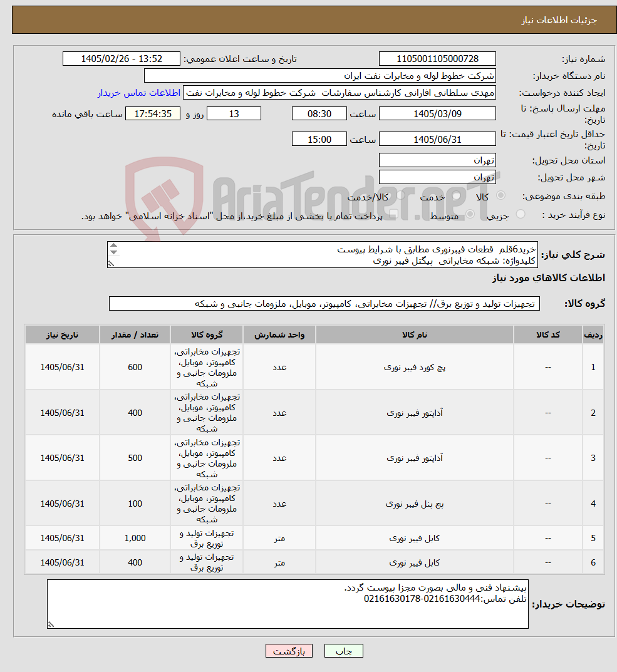Click need date 1405/06/31 in row 1
Screen dimensions: 617x672
pyautogui.click(x=62, y=367)
